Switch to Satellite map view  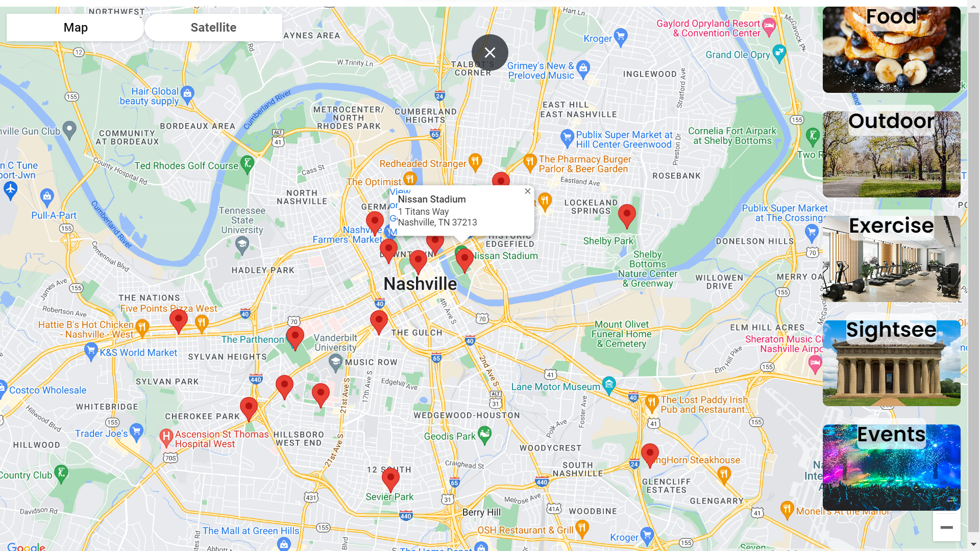[213, 28]
